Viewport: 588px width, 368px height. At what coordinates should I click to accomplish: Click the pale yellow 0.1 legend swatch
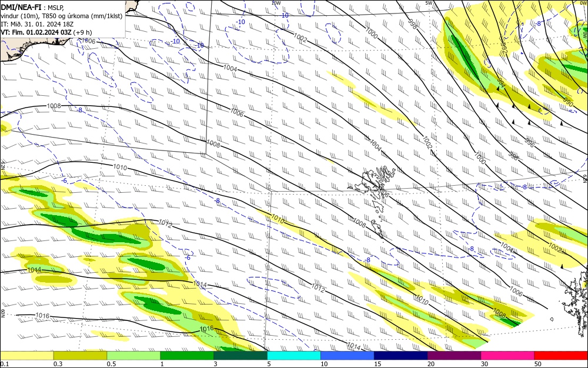tap(27, 356)
